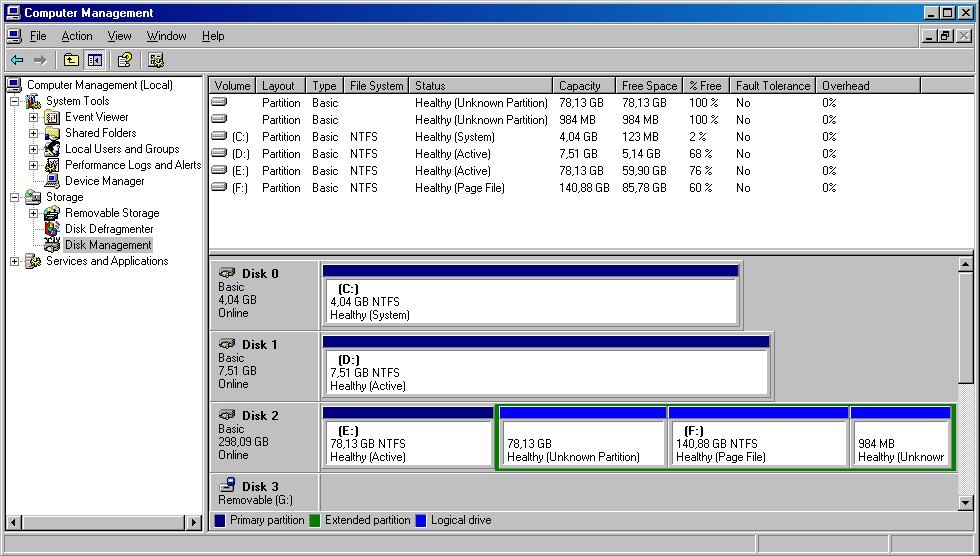The height and width of the screenshot is (556, 980).
Task: Collapse the System Tools tree node
Action: pos(14,101)
